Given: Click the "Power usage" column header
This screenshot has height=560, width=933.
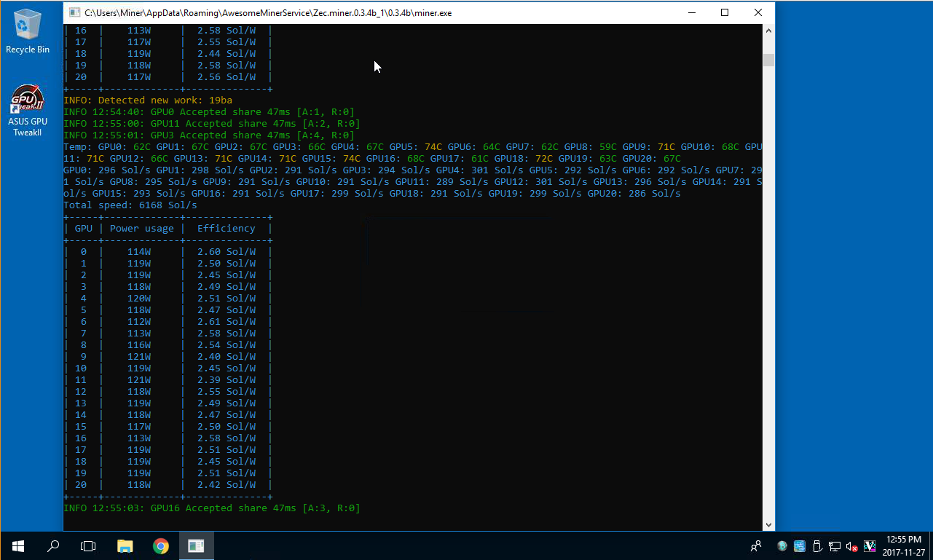Looking at the screenshot, I should point(142,228).
